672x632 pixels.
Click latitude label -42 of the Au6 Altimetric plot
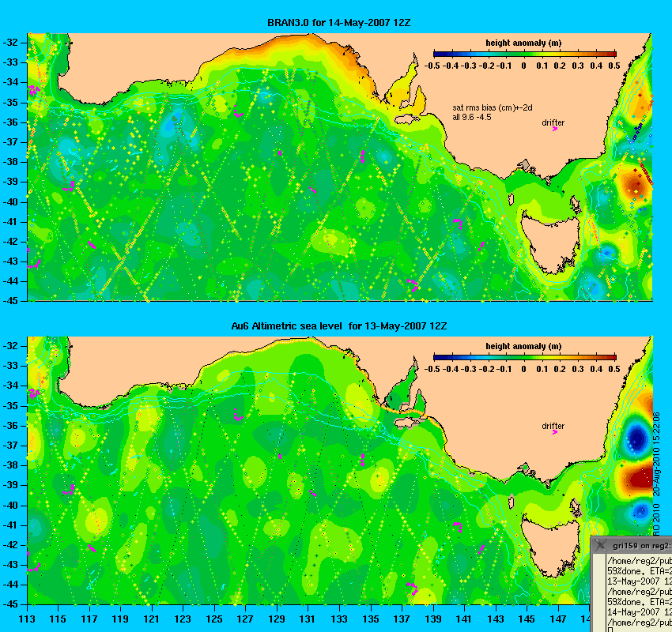10,545
